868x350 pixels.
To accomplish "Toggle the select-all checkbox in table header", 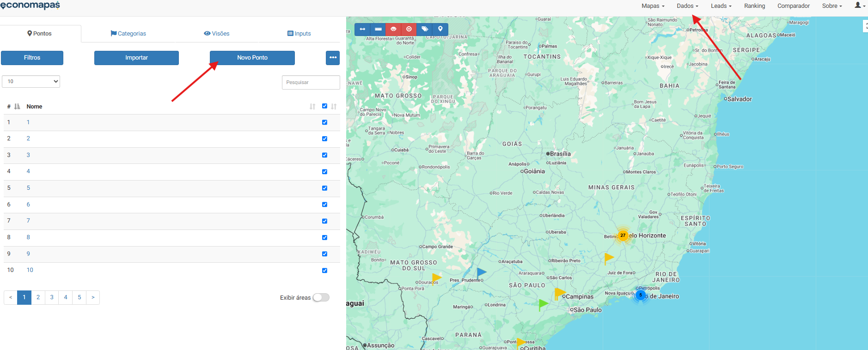I will (324, 106).
